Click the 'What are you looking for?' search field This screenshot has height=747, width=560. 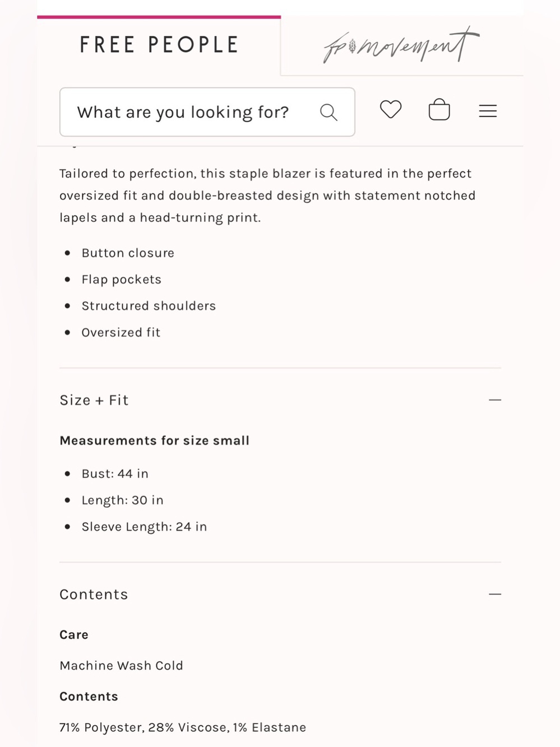207,112
